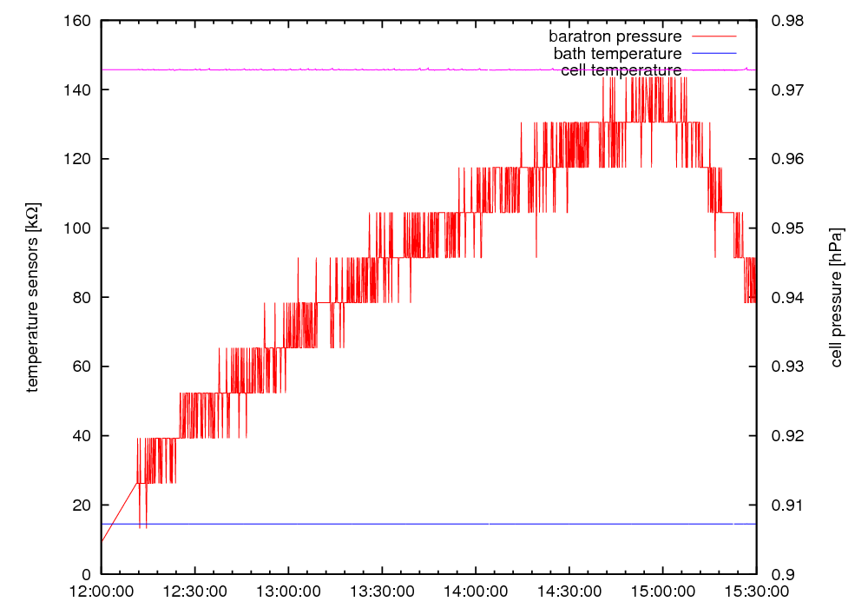Screen dimensions: 868x608
Task: Click the 0 tick label on left axis
Action: 87,574
